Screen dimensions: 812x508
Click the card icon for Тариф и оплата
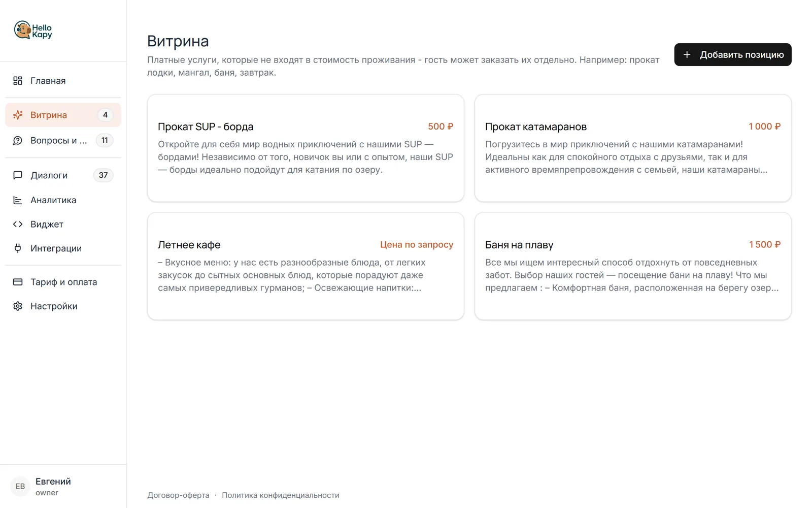click(18, 282)
